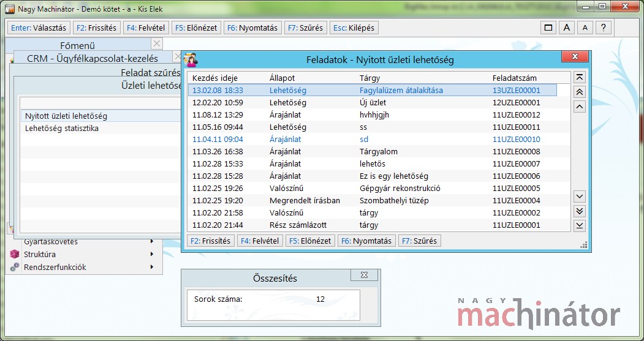Select status Rész számlázott

point(298,225)
